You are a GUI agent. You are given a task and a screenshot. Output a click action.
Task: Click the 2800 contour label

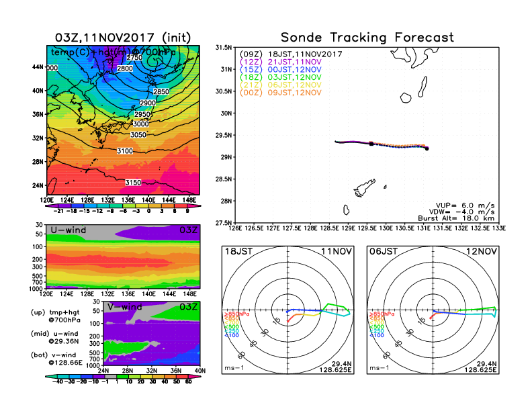125,68
